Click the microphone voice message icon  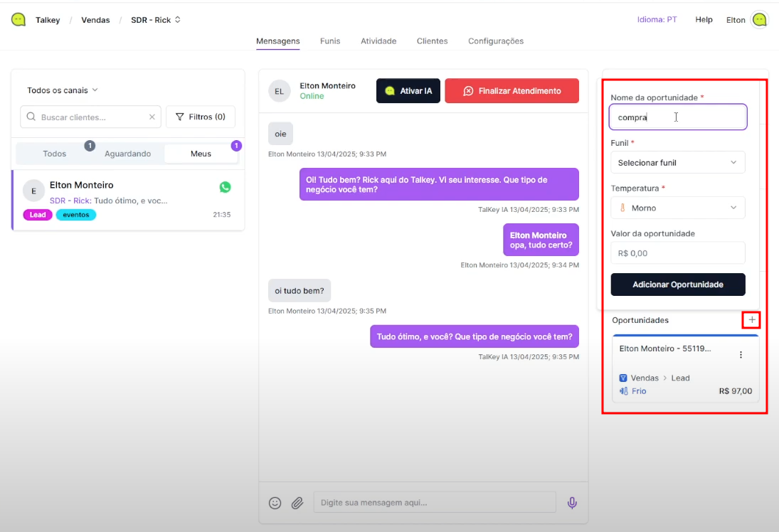point(572,503)
